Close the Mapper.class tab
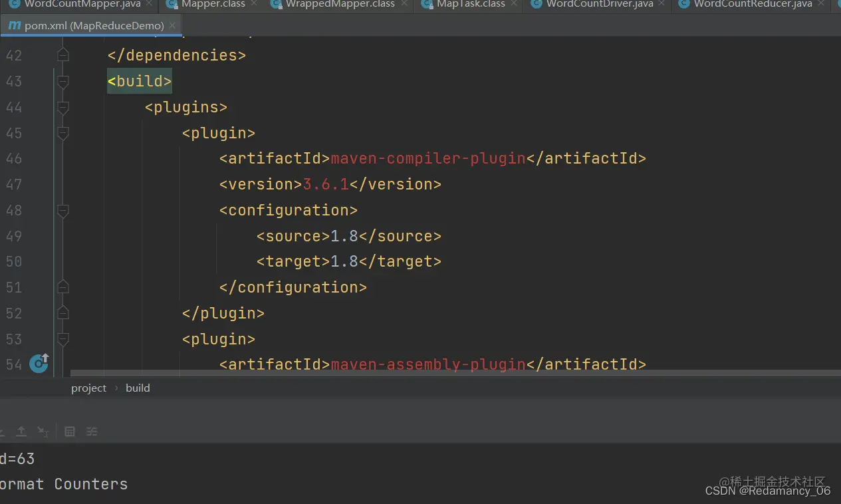 pyautogui.click(x=254, y=4)
